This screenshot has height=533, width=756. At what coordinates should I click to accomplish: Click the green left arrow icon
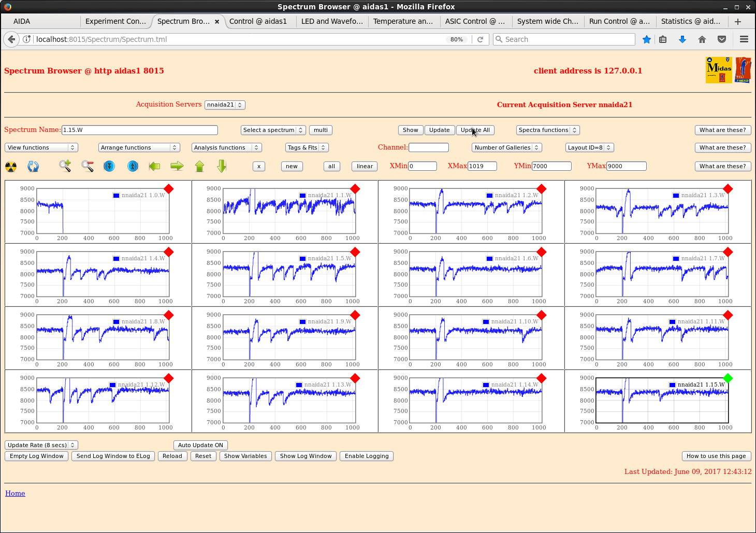click(x=154, y=166)
